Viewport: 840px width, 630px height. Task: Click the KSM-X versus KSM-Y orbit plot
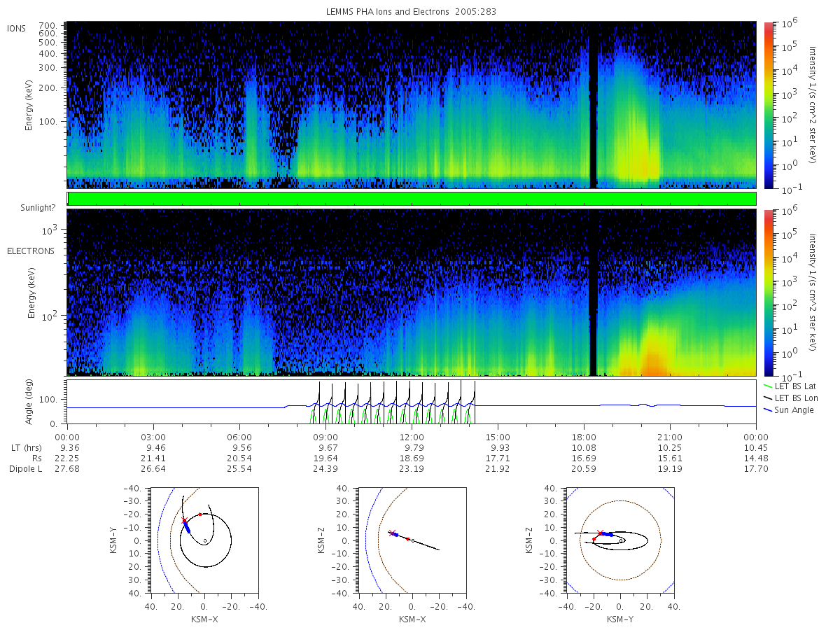click(204, 540)
